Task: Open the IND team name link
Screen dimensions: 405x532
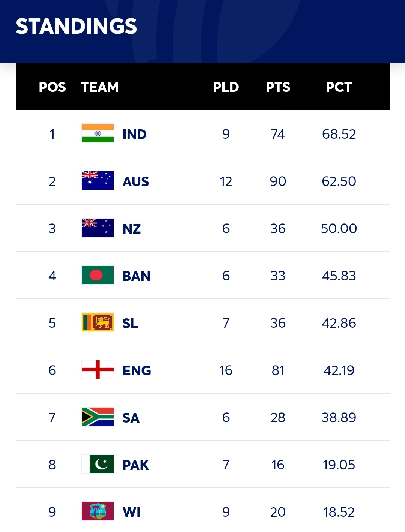Action: click(x=134, y=134)
